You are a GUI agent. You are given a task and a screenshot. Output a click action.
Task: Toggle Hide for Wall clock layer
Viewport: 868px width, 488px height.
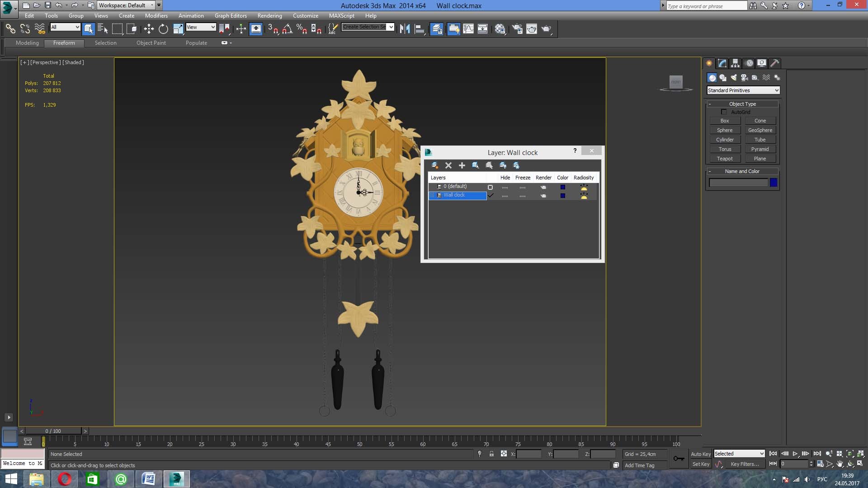click(x=505, y=196)
